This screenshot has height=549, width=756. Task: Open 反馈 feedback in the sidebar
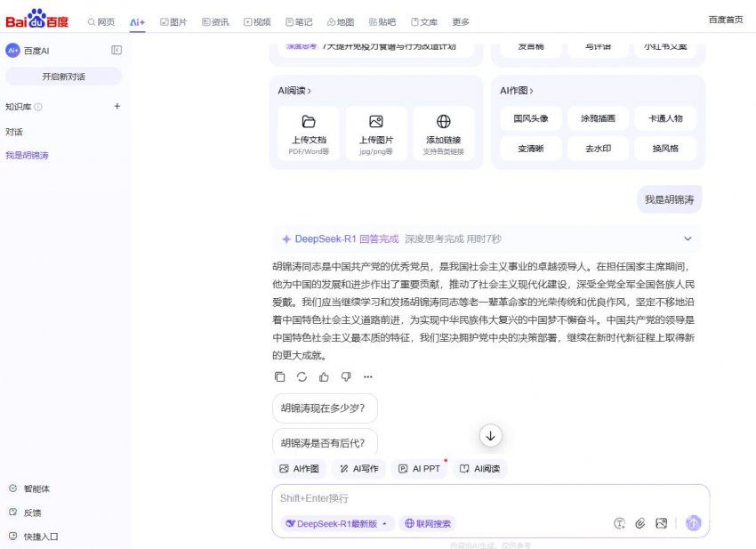26,513
